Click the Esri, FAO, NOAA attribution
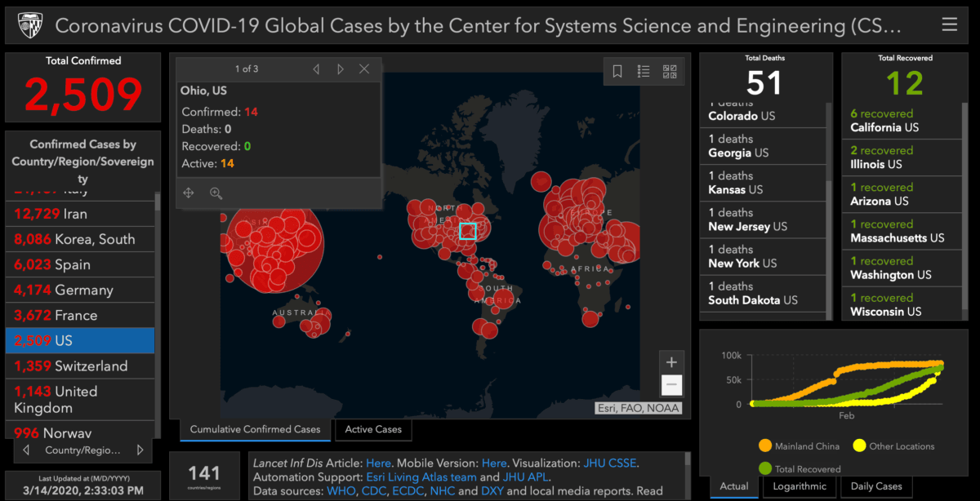The height and width of the screenshot is (501, 980). point(637,408)
